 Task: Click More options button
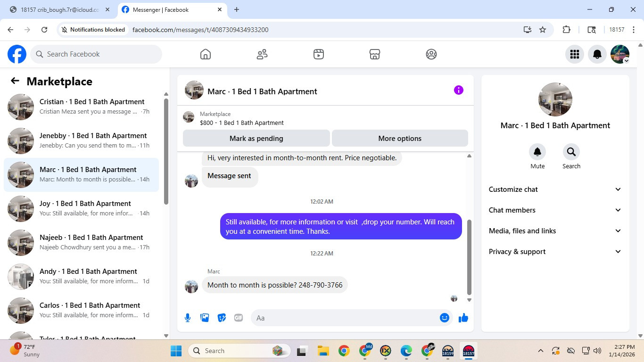tap(400, 139)
